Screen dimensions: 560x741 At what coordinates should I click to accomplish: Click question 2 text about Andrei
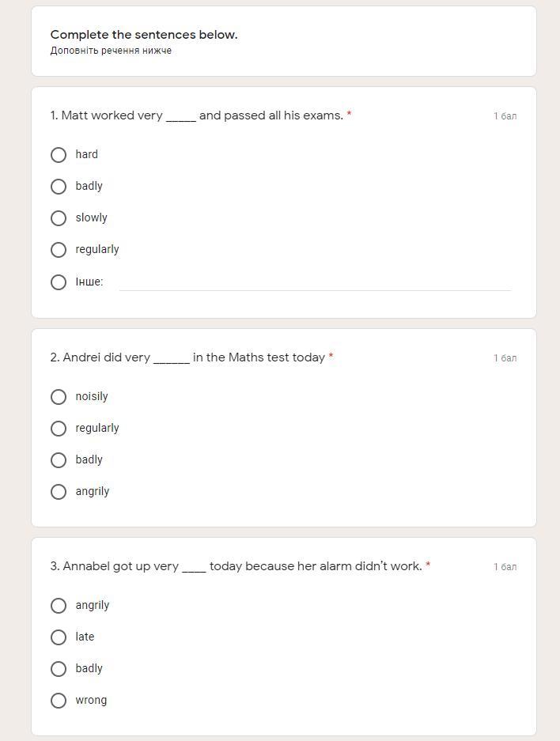pos(191,357)
